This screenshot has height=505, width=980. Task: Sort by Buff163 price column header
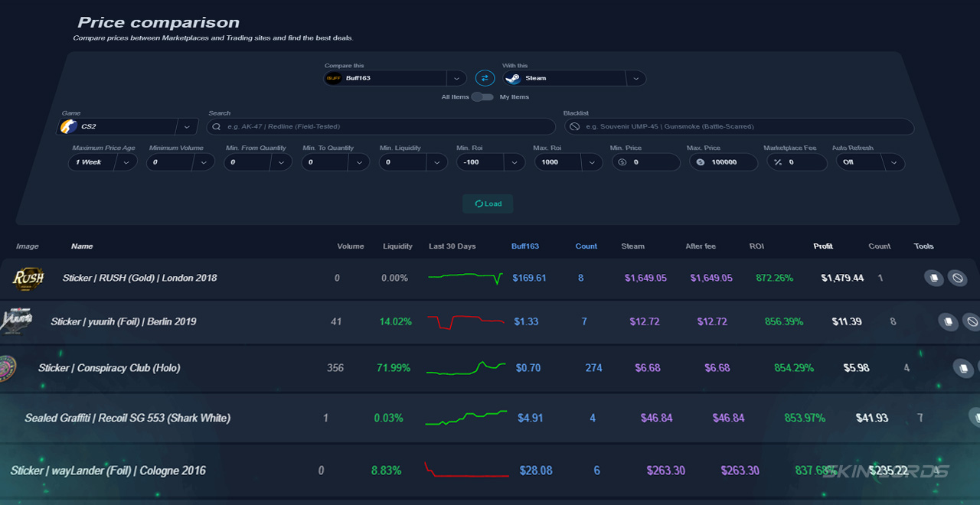point(525,246)
